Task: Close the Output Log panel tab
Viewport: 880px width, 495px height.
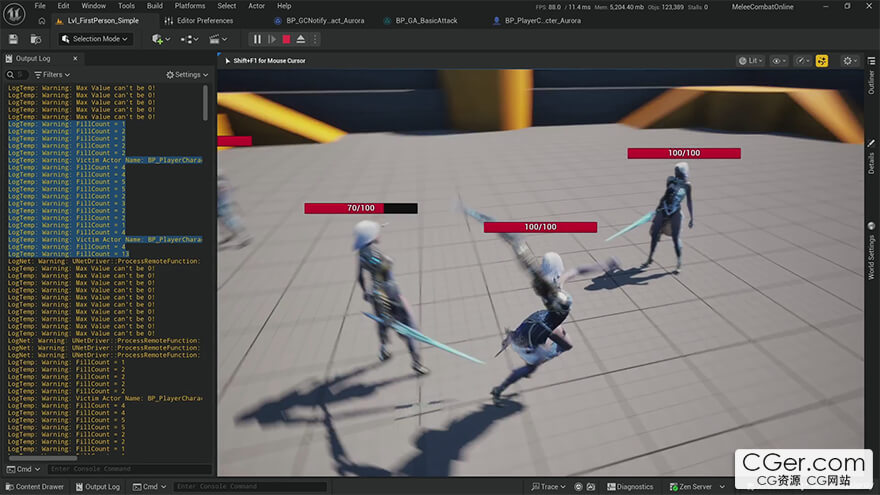Action: (75, 58)
